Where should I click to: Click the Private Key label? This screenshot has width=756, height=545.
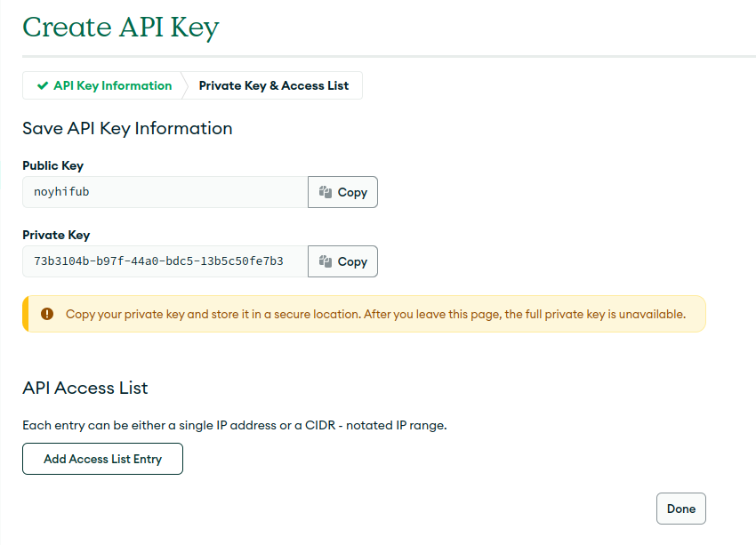(56, 235)
